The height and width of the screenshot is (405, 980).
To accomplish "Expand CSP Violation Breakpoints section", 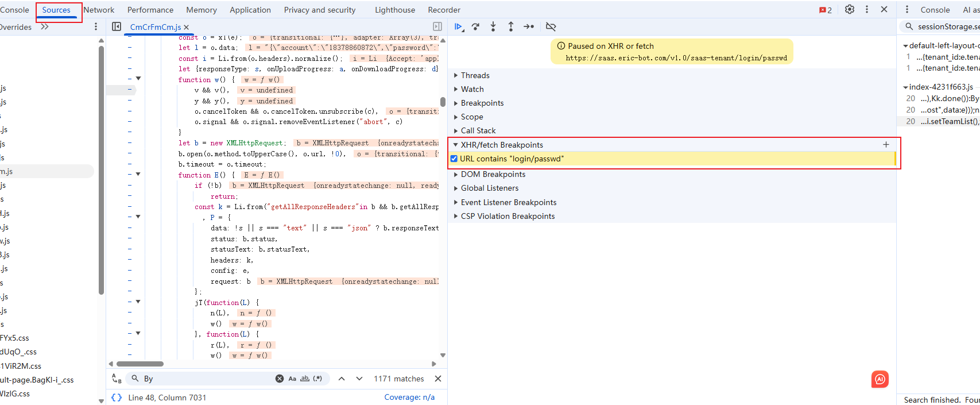I will click(x=456, y=216).
